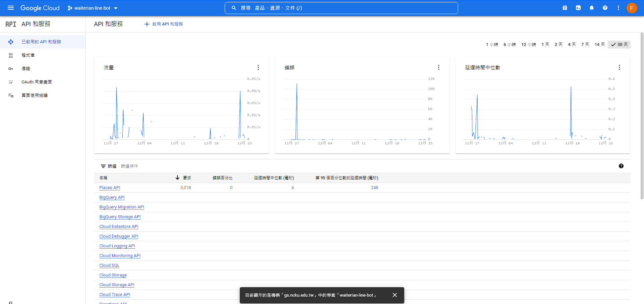Select the 7 days time range
This screenshot has width=644, height=304.
point(585,45)
